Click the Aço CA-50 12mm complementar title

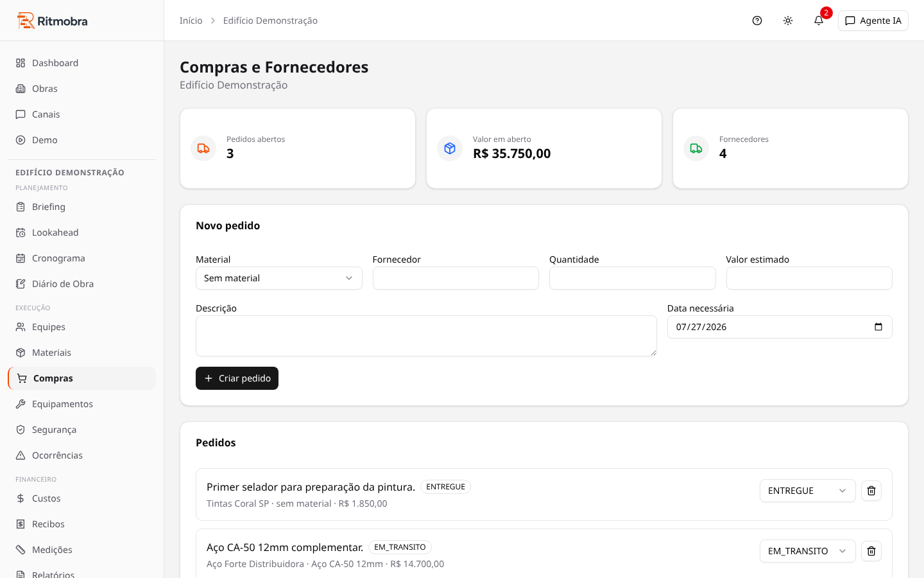pyautogui.click(x=285, y=547)
